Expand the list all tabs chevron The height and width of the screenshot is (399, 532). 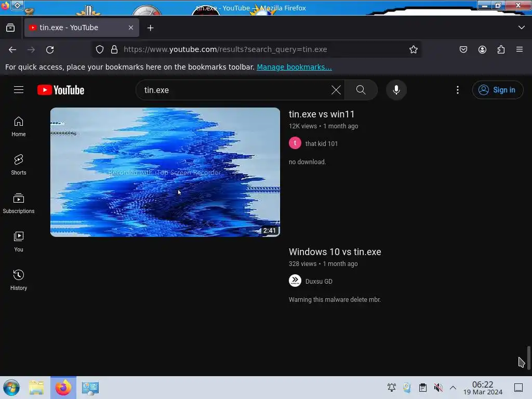pos(522,28)
